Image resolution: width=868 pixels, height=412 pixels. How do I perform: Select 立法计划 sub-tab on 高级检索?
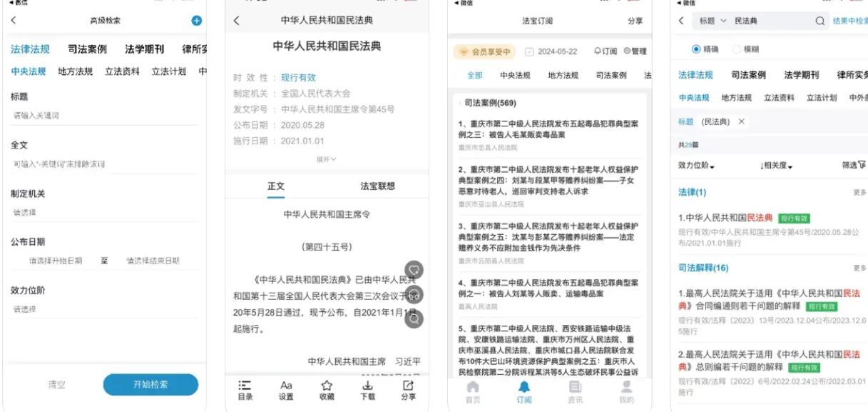(x=169, y=71)
